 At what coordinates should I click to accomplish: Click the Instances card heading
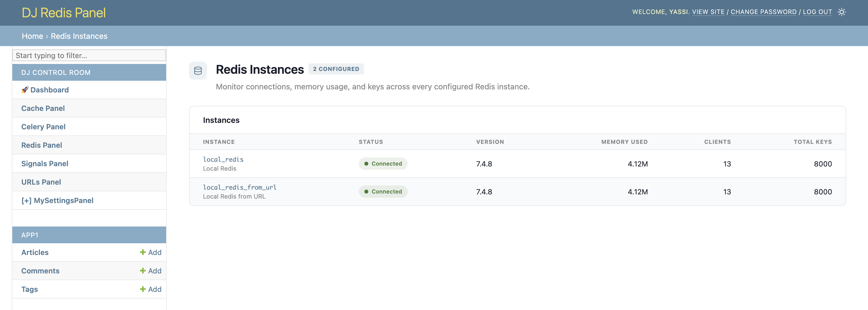(221, 120)
